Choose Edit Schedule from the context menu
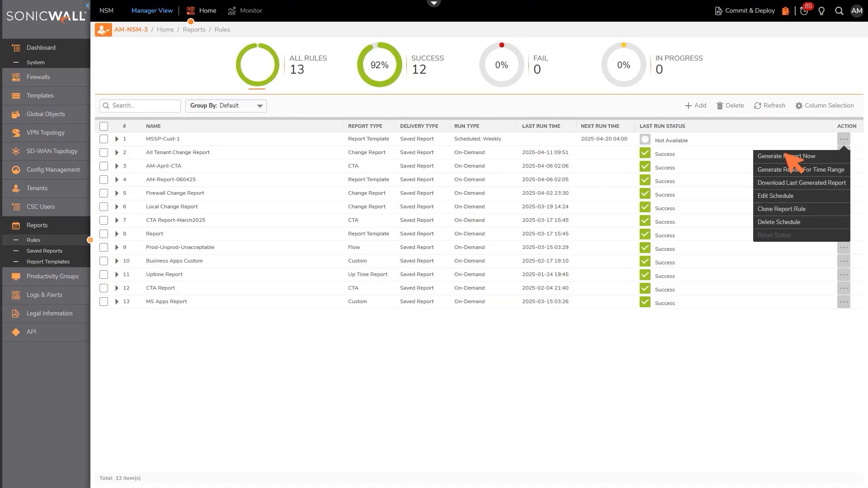This screenshot has width=868, height=488. [x=775, y=196]
